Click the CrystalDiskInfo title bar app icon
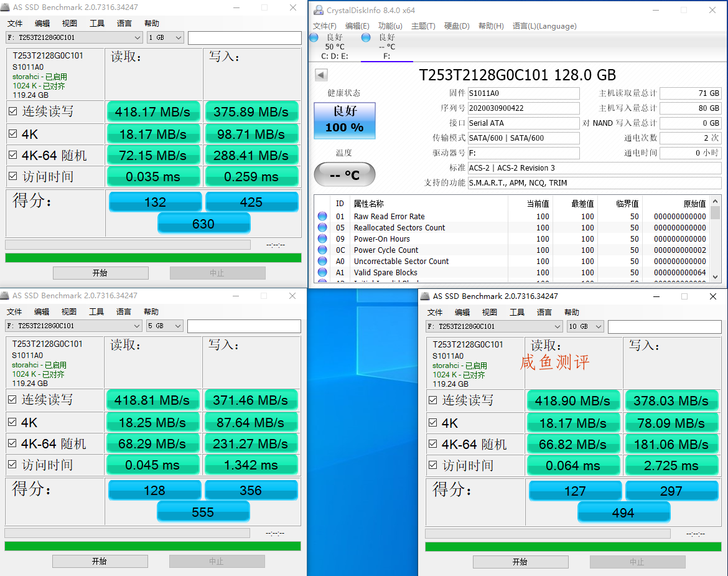The width and height of the screenshot is (728, 576). (x=319, y=10)
